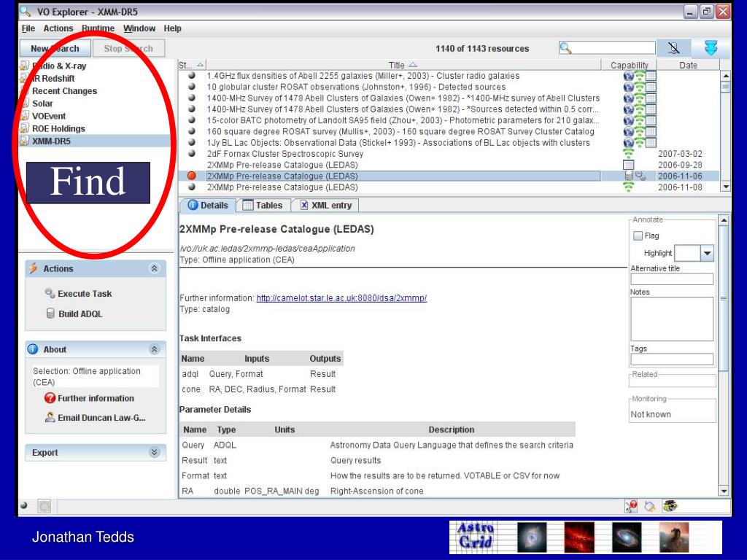Click the resource list scroll-up arrow
Viewport: 747px width, 560px height.
726,76
